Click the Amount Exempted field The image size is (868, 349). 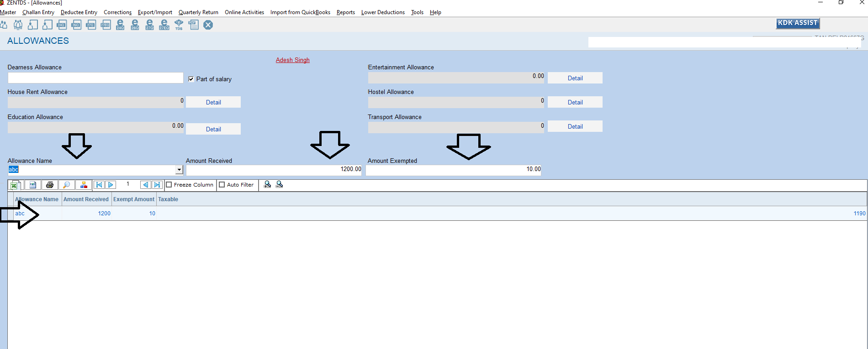click(x=454, y=170)
